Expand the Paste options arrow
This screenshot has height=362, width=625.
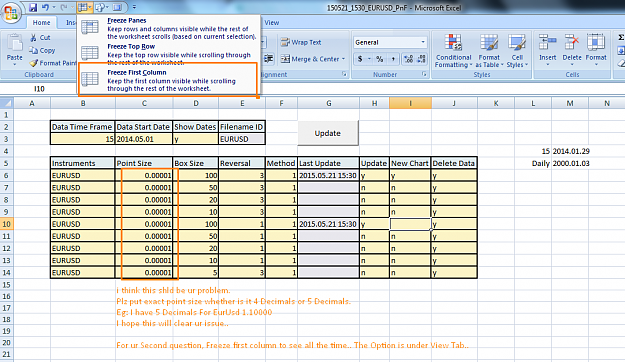click(x=15, y=64)
